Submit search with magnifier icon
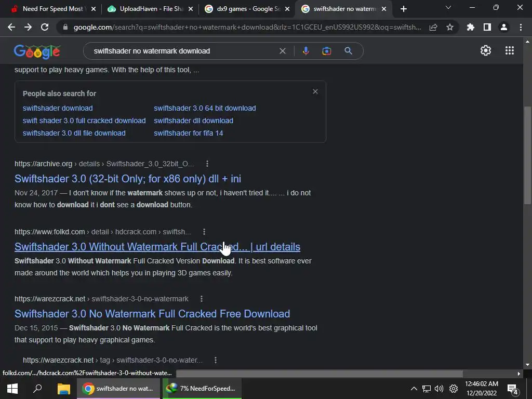 click(x=349, y=51)
